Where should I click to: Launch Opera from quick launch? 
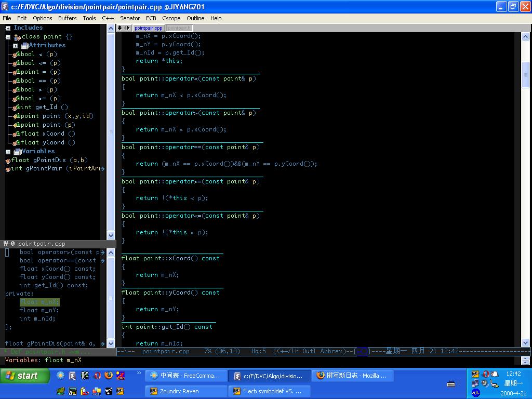(97, 375)
